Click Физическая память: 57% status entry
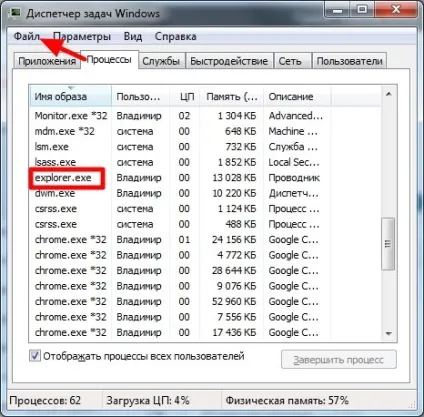 (287, 400)
